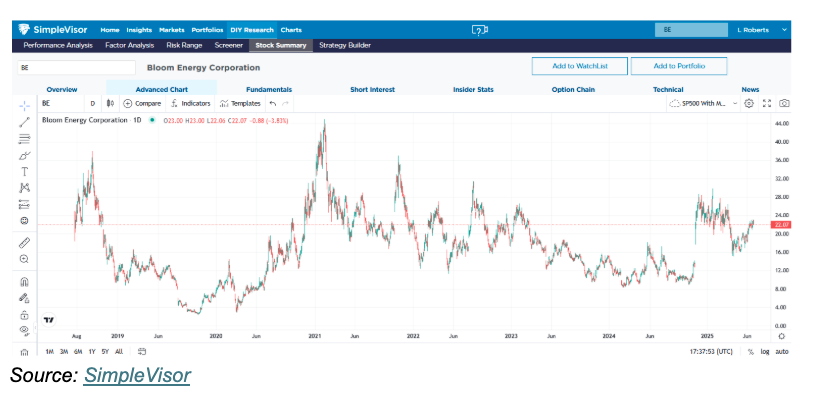The width and height of the screenshot is (815, 420).
Task: Expand the L. Roberts account menu
Action: (x=761, y=30)
